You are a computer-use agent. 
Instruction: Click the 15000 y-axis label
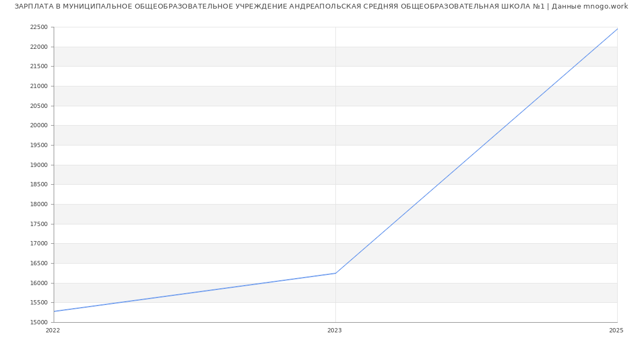[39, 323]
